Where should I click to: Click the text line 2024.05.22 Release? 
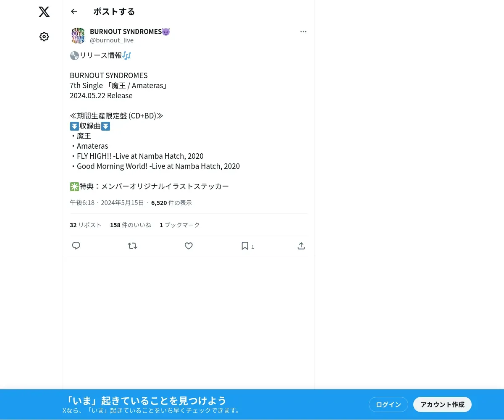[x=101, y=95]
